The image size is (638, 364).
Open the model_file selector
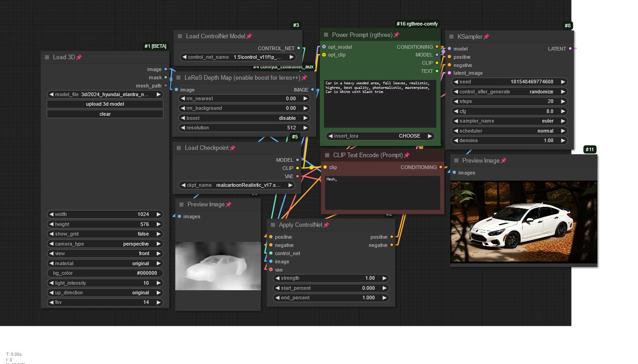(105, 94)
